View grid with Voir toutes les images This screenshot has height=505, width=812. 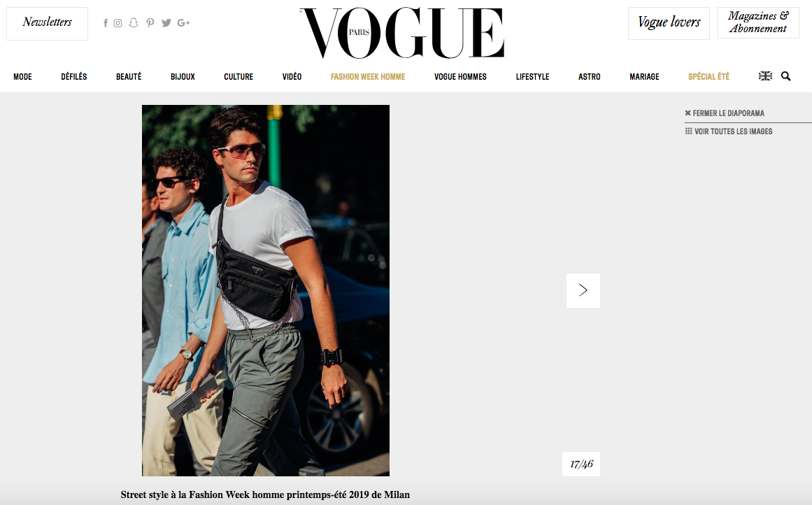729,131
